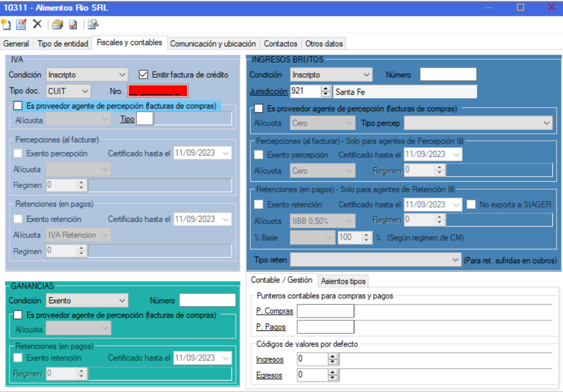The width and height of the screenshot is (563, 392).
Task: Check No exporta a SIAGER
Action: point(471,205)
